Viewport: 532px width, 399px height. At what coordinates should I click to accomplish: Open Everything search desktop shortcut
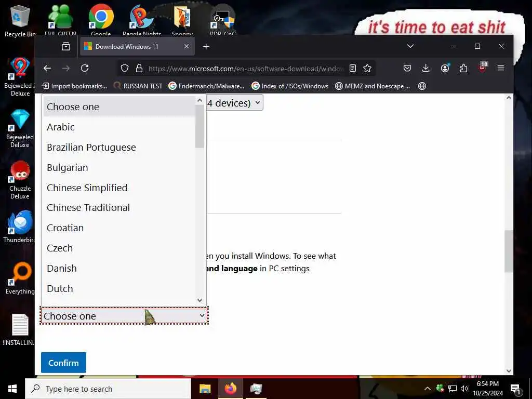coord(20,278)
